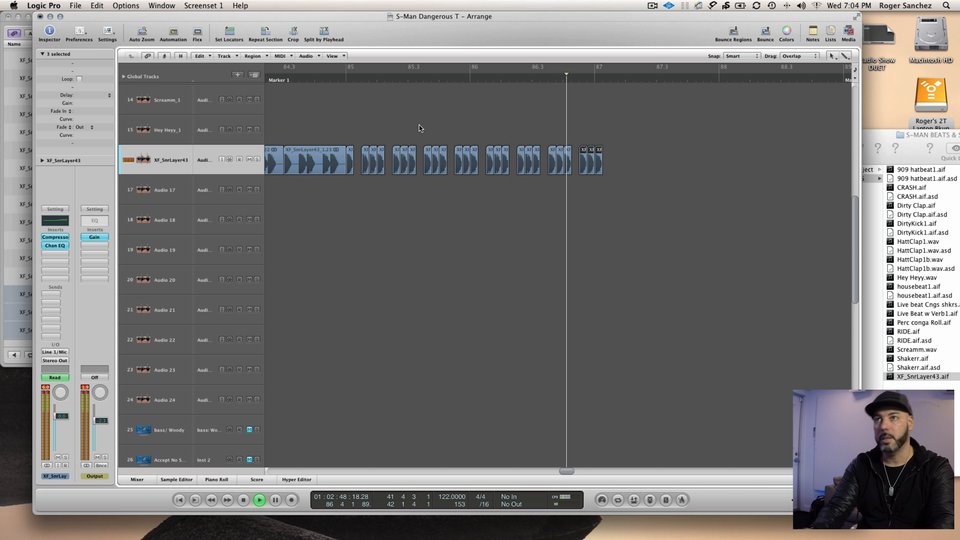Open the Colors palette icon
Image resolution: width=960 pixels, height=540 pixels.
pyautogui.click(x=787, y=34)
